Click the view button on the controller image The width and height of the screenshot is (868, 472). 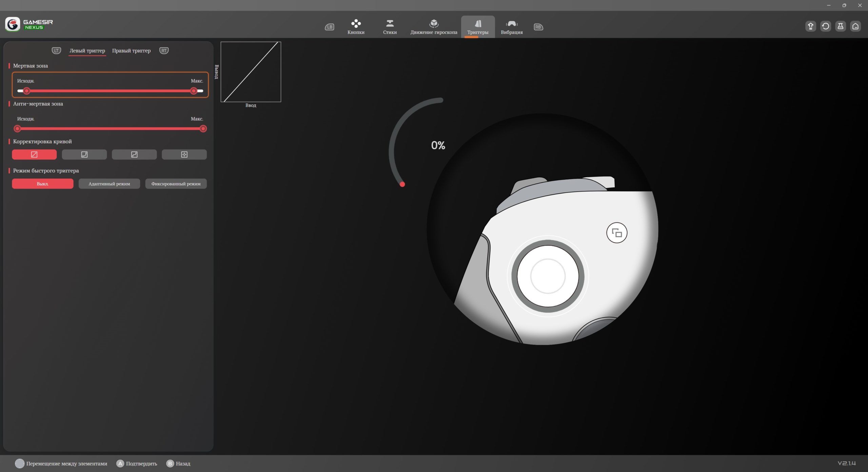(616, 233)
